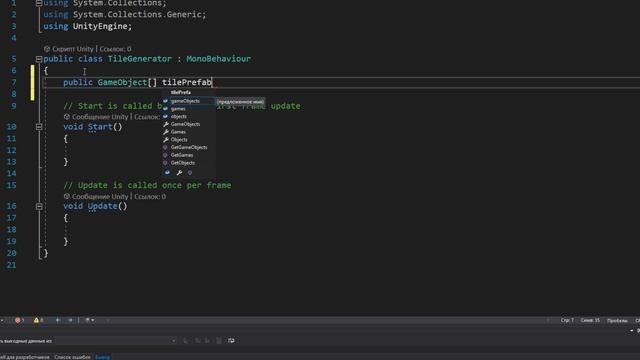640x360 pixels.
Task: Collapse the TileGenerator class region
Action: tap(39, 59)
